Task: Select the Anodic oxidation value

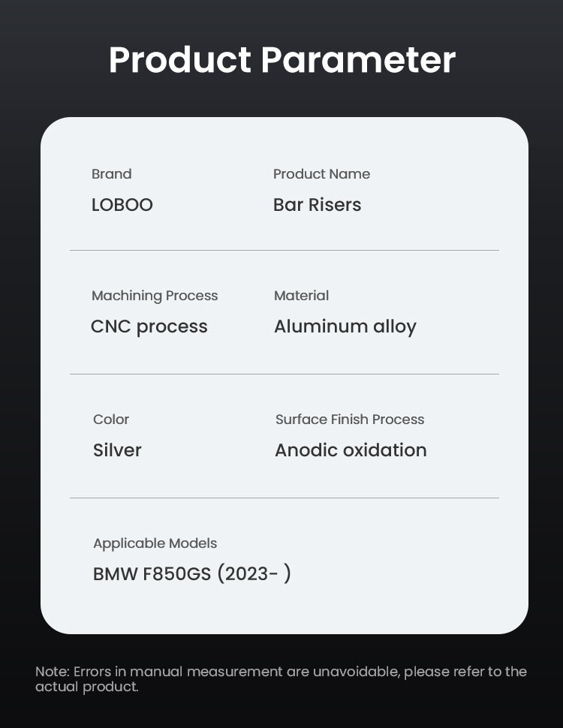Action: [351, 450]
